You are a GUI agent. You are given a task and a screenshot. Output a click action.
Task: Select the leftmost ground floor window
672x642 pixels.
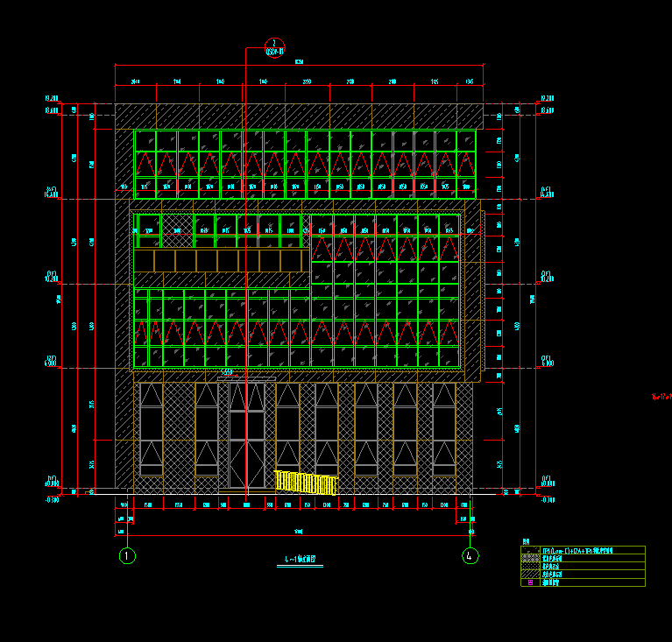(x=152, y=429)
